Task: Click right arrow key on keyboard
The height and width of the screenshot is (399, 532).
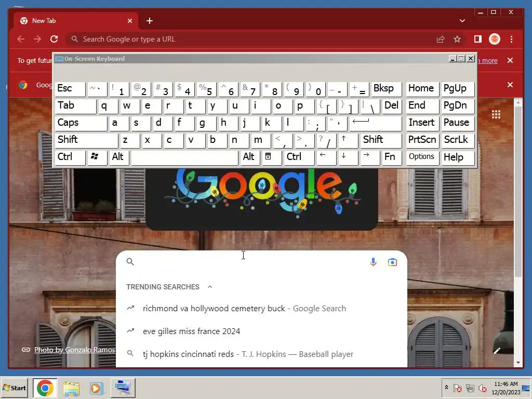Action: click(369, 157)
